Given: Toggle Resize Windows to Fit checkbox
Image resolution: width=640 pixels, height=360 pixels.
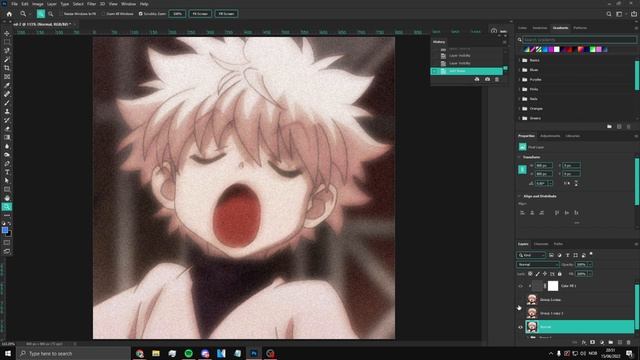Looking at the screenshot, I should pyautogui.click(x=60, y=14).
